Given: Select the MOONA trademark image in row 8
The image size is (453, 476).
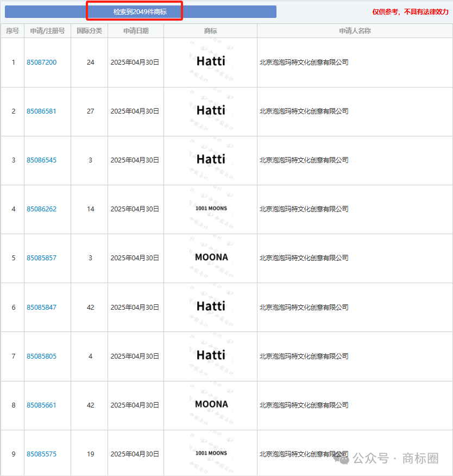Looking at the screenshot, I should (x=211, y=404).
